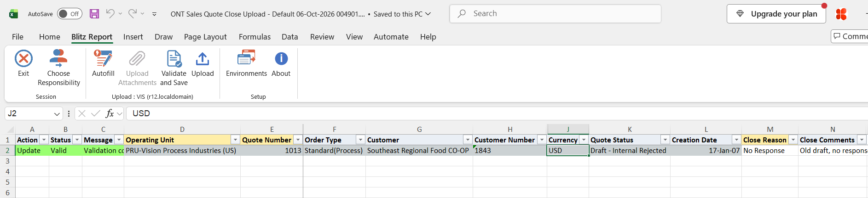Screen dimensions: 868x198
Task: Open Customize Quick Access Toolbar arrow
Action: pyautogui.click(x=154, y=14)
